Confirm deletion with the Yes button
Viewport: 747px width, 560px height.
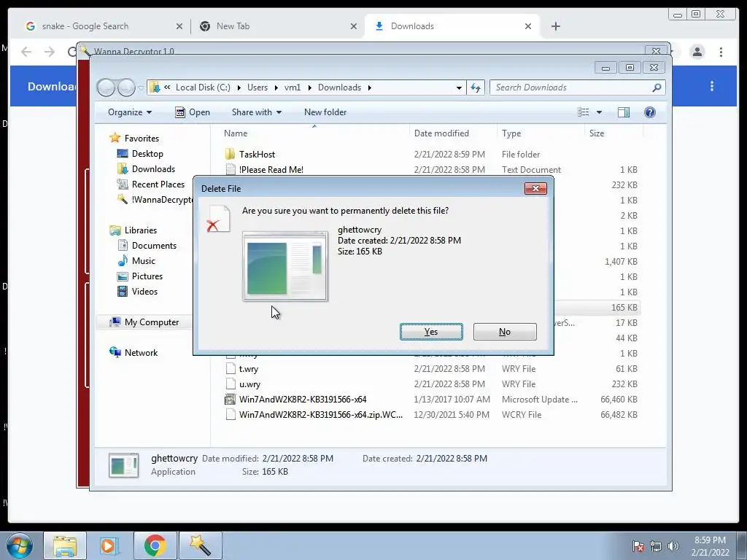click(431, 332)
